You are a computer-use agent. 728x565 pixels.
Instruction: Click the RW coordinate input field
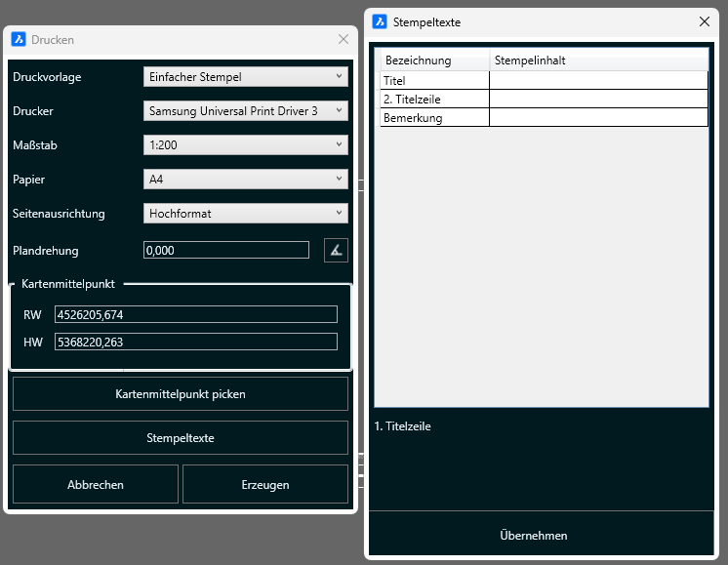tap(196, 314)
